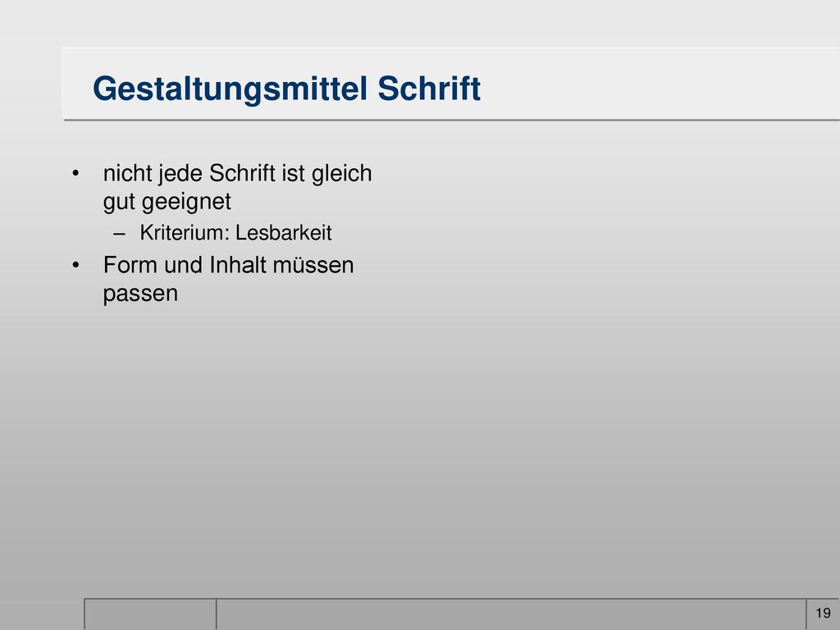Select the word Lesbarkeit
840x630 pixels.
click(x=283, y=232)
